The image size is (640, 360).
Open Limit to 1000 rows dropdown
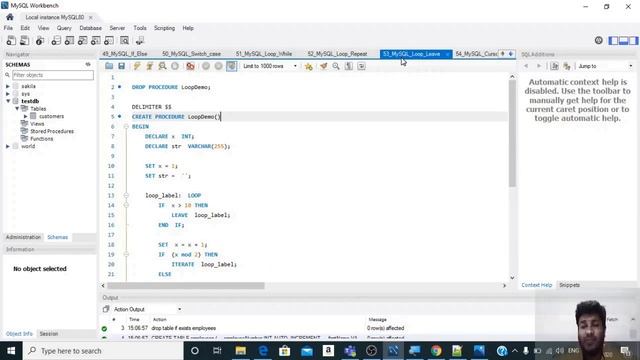(270, 66)
